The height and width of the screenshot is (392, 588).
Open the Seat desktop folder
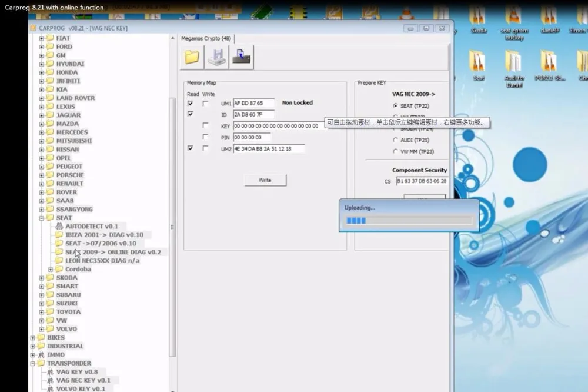pos(478,65)
